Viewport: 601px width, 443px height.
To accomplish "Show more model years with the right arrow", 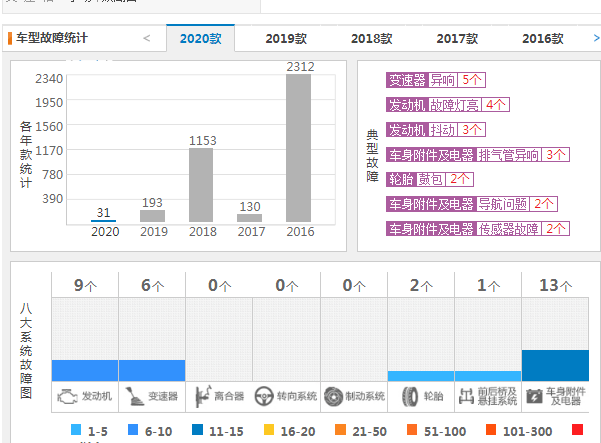I will 584,38.
